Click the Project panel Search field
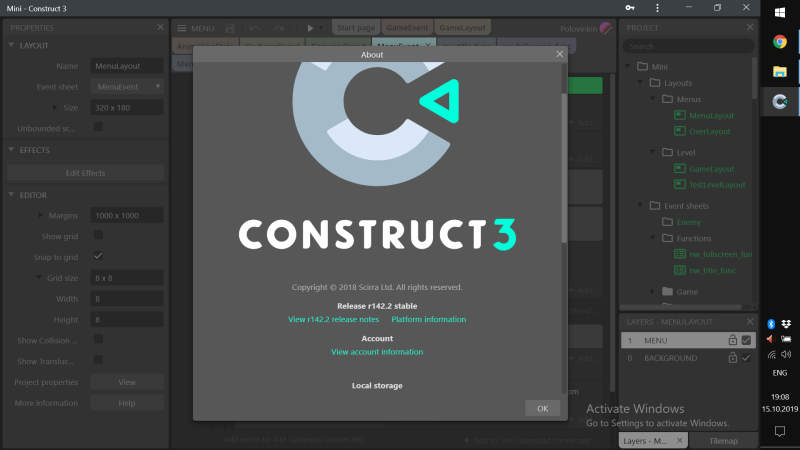The width and height of the screenshot is (800, 450). (x=688, y=46)
